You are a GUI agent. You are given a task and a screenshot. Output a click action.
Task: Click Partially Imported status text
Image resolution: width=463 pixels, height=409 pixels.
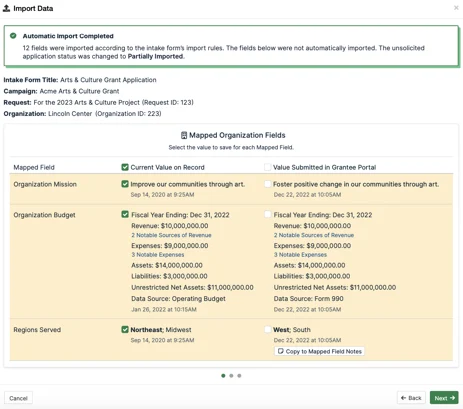point(155,56)
